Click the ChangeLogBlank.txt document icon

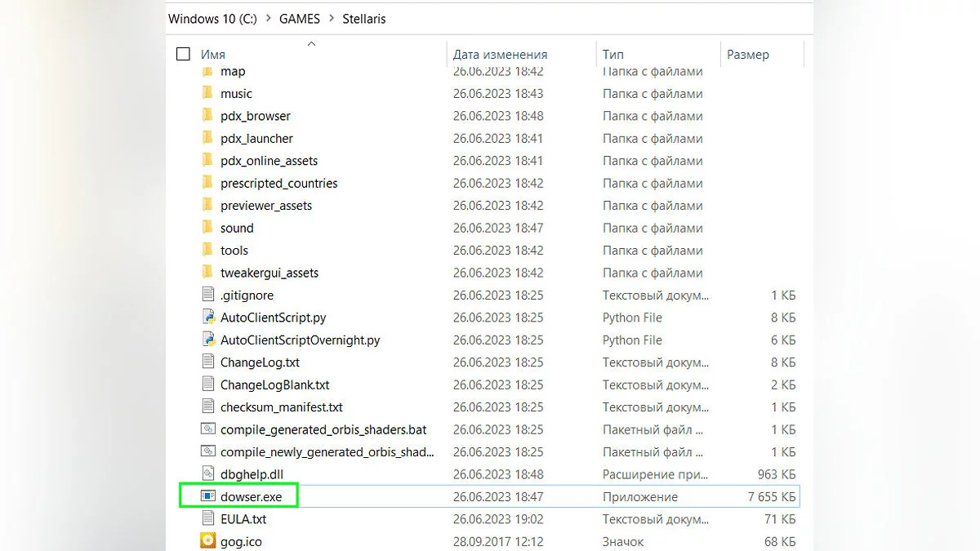tap(207, 384)
